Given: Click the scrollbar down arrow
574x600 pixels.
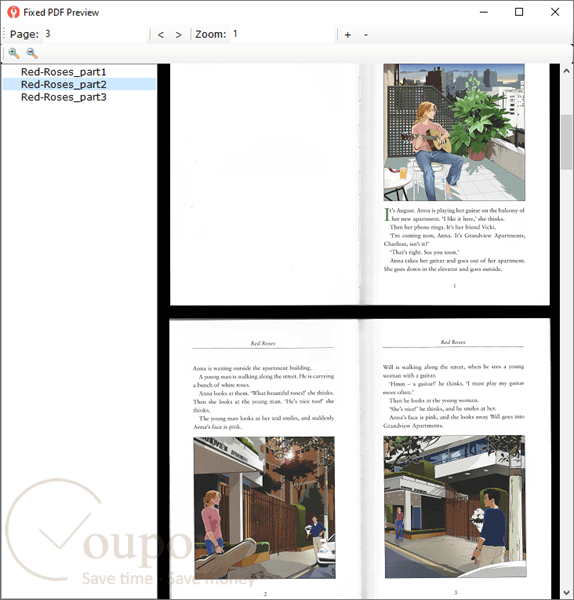Looking at the screenshot, I should 566,593.
